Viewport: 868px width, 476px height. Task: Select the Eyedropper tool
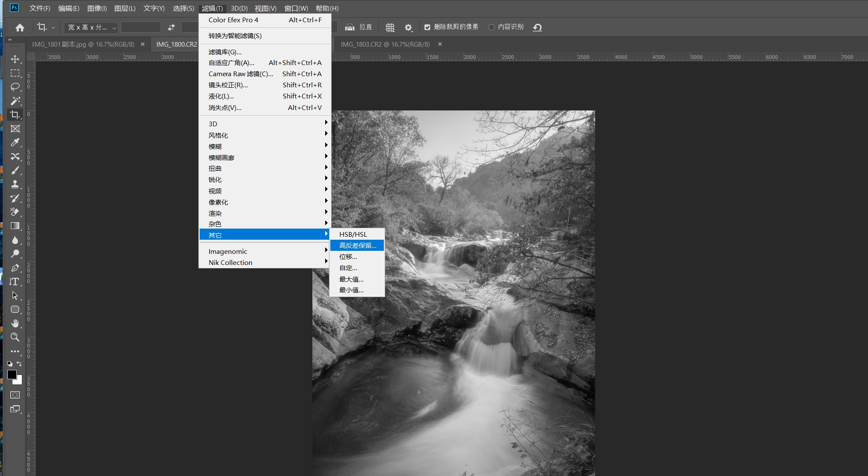[x=15, y=143]
